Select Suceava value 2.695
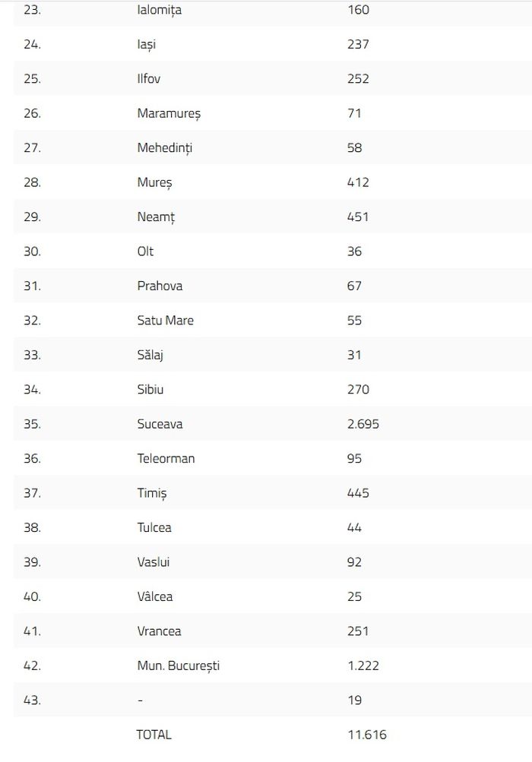The width and height of the screenshot is (532, 762). point(363,424)
